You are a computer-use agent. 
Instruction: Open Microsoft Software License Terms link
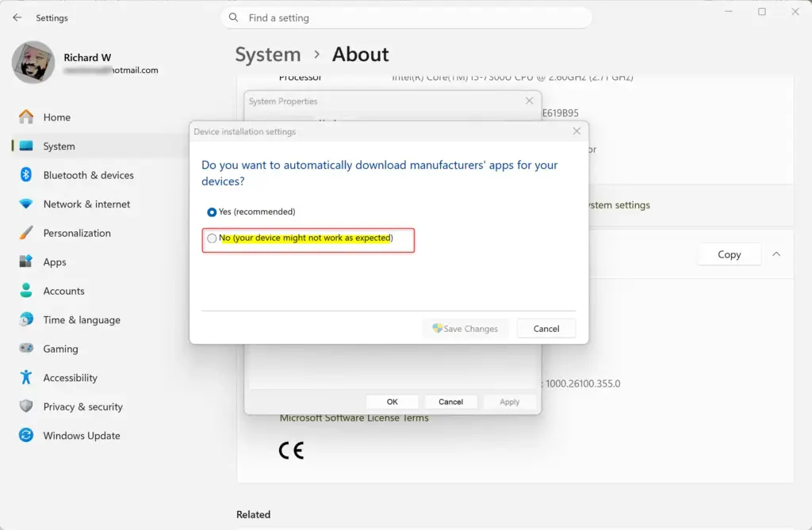tap(354, 418)
